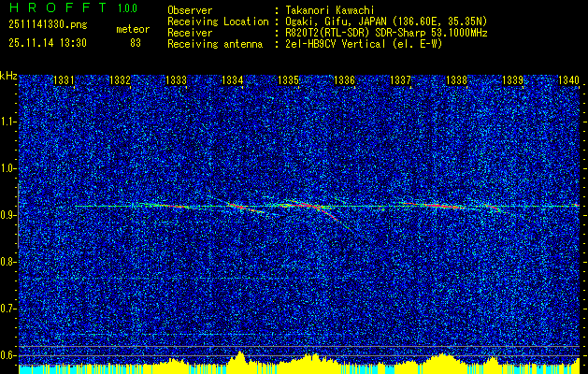
Task: Click the 1.1 kHz axis label
Action: tap(7, 122)
